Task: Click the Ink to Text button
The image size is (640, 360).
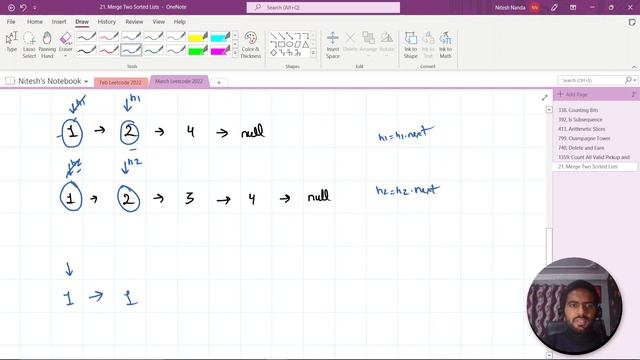Action: (428, 44)
